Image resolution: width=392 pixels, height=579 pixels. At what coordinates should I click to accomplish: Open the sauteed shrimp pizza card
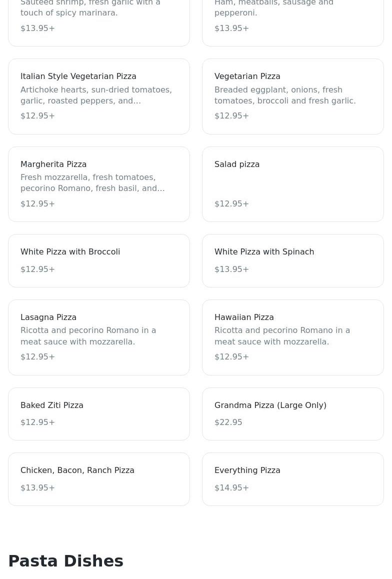coord(99,20)
